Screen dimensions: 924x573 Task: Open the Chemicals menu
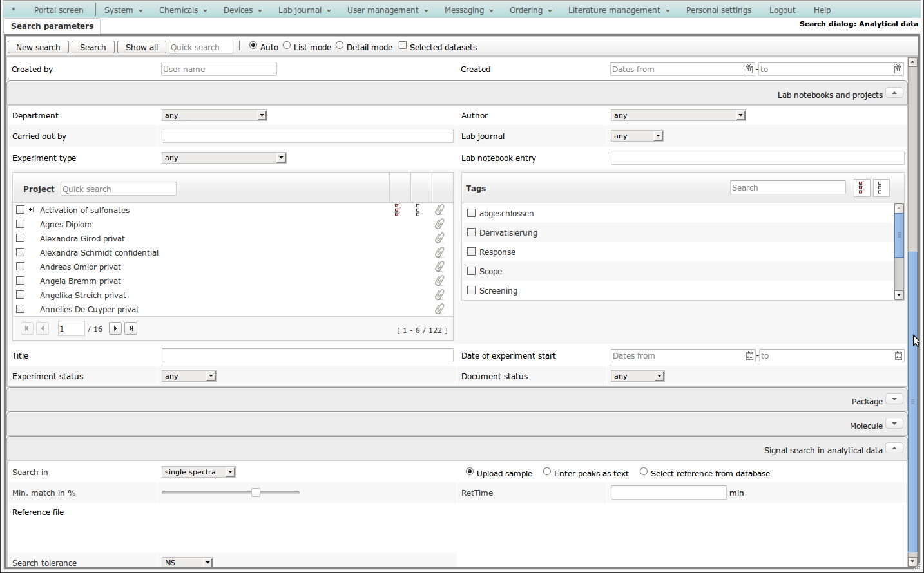click(x=183, y=10)
